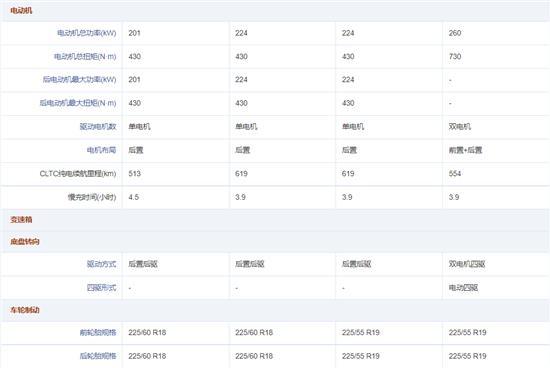Select the 电动机 section header
The image size is (550, 368).
(21, 11)
